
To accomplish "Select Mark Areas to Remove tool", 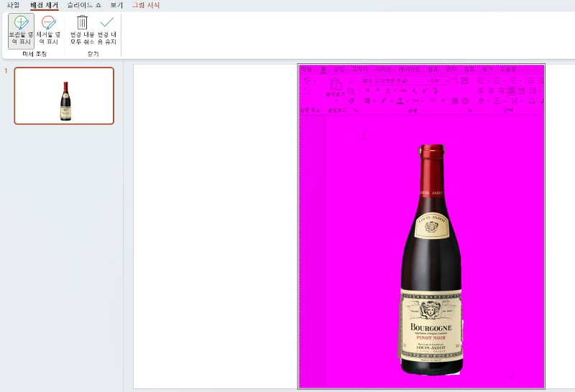I will (48, 31).
